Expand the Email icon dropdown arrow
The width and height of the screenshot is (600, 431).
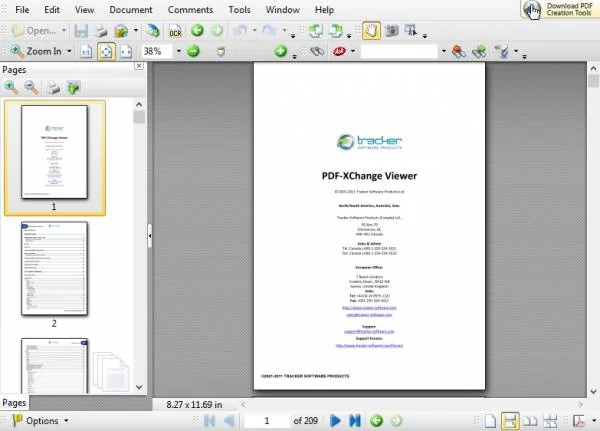[136, 30]
